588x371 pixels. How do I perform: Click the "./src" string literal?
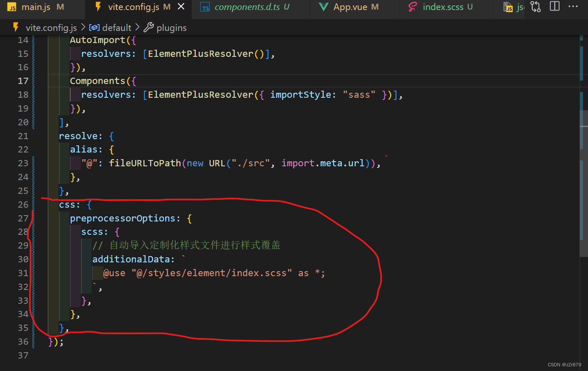251,163
